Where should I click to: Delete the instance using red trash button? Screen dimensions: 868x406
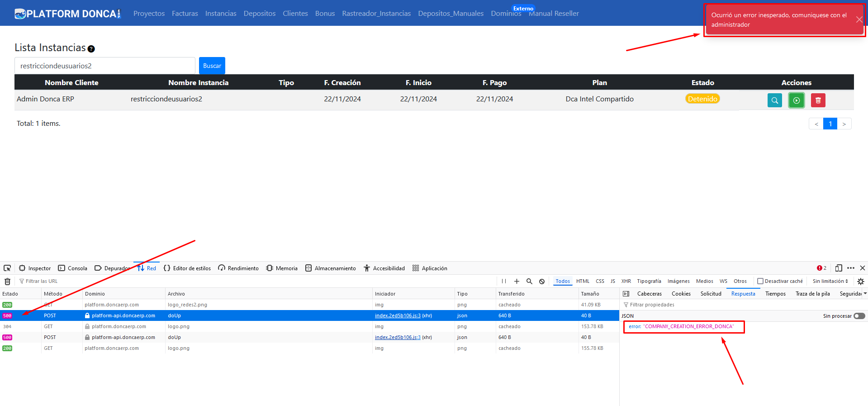point(818,100)
